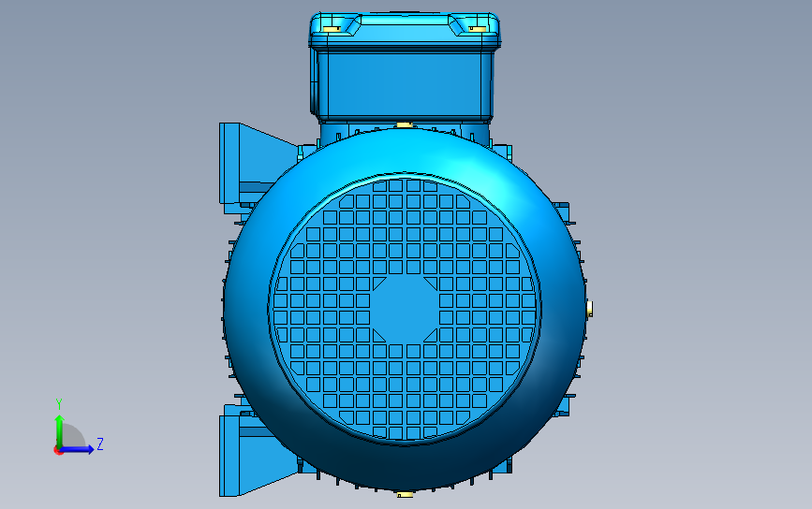Click the blue Z axis arrow of triad
812x509 pixels.
(78, 449)
